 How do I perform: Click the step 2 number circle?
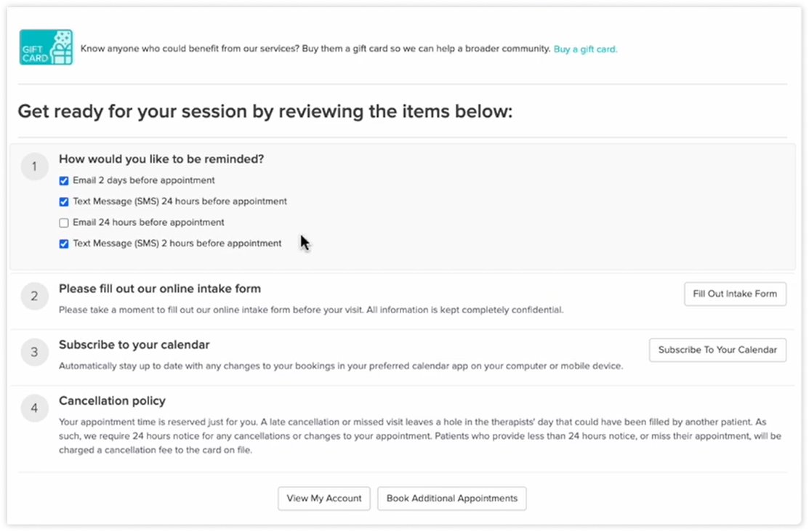(34, 296)
